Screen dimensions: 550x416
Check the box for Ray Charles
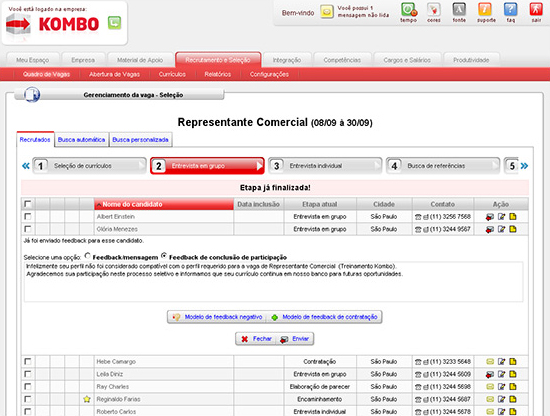click(27, 387)
